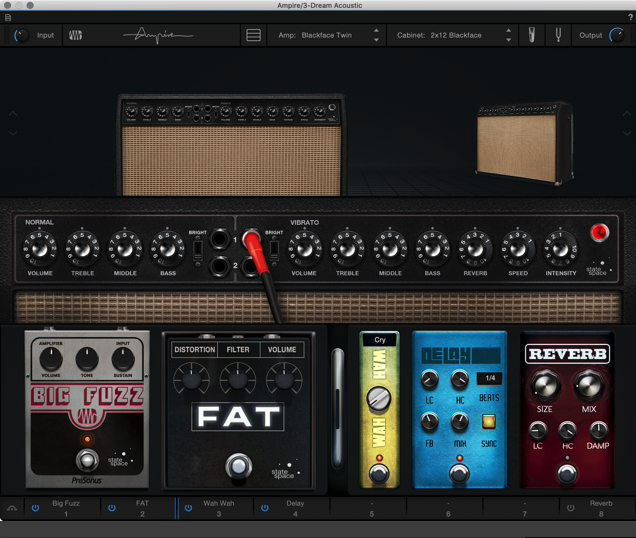Screen dimensions: 636x538
Task: Toggle the Delay pedal Sync button
Action: [x=489, y=422]
